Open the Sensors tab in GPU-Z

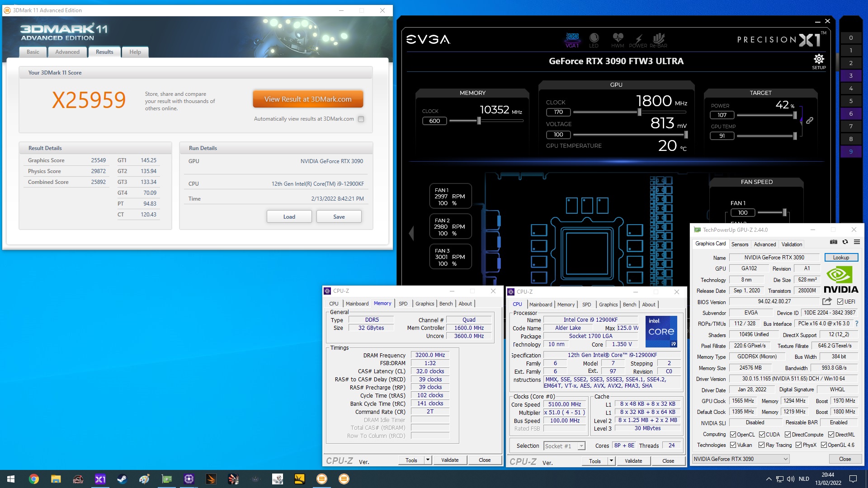(x=740, y=244)
